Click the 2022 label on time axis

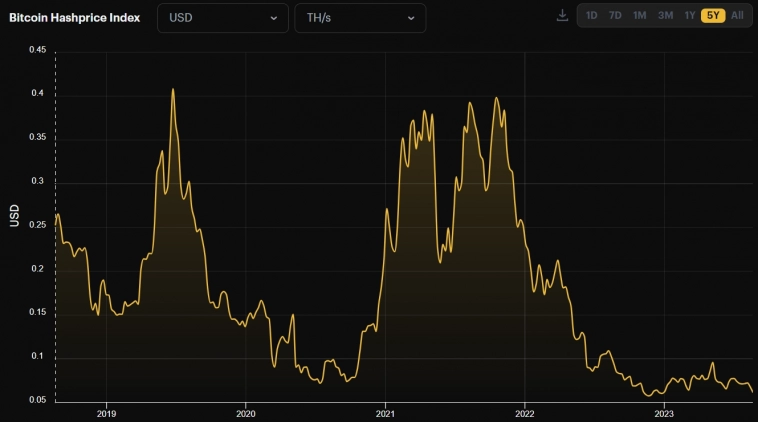(524, 412)
